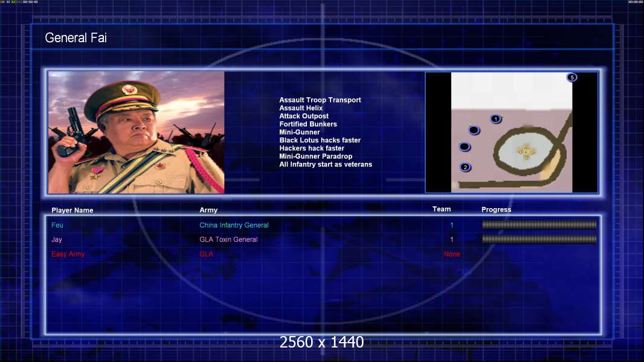Select player 'Feu' in the list
Screen dimensions: 644x362
click(x=57, y=225)
